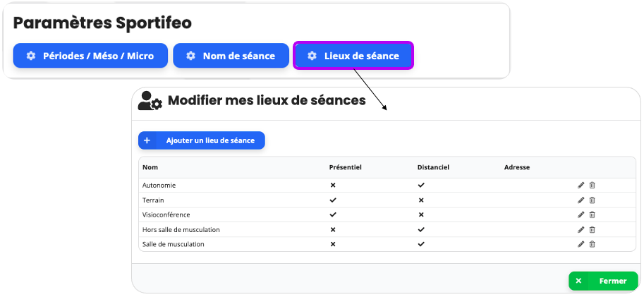Select the Salle de musculation name cell

174,244
